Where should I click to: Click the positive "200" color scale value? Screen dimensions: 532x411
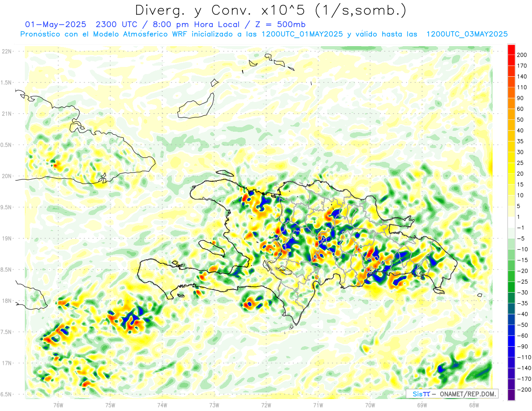(522, 55)
